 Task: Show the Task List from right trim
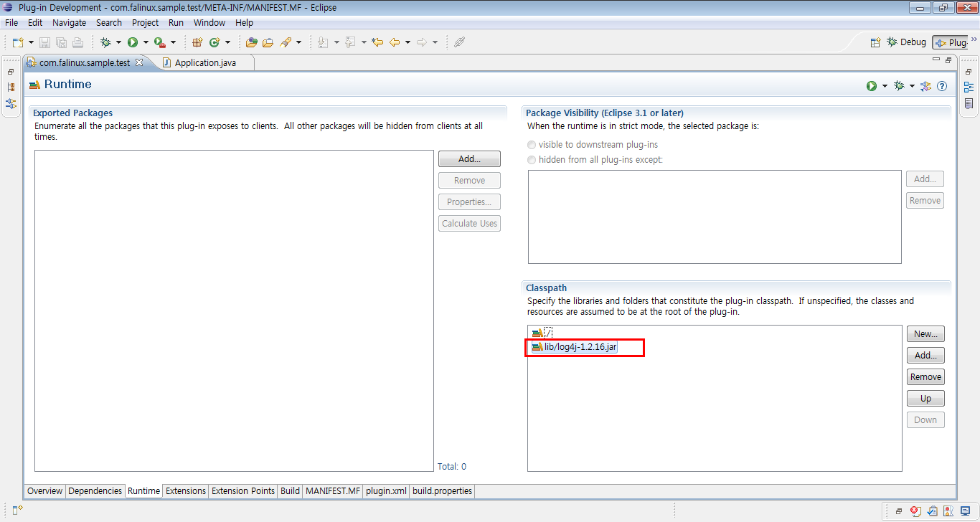click(969, 103)
